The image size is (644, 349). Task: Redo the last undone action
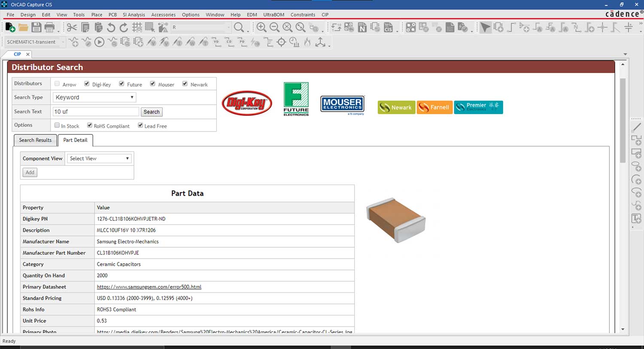point(124,27)
